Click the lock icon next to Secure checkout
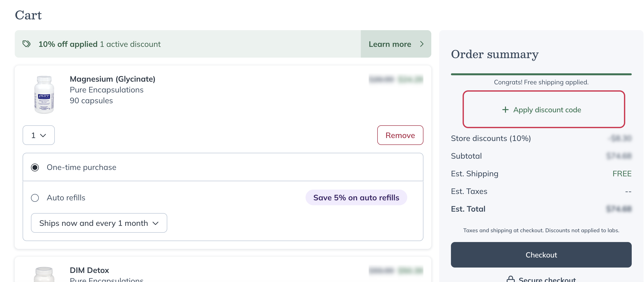This screenshot has height=282, width=644. (510, 279)
